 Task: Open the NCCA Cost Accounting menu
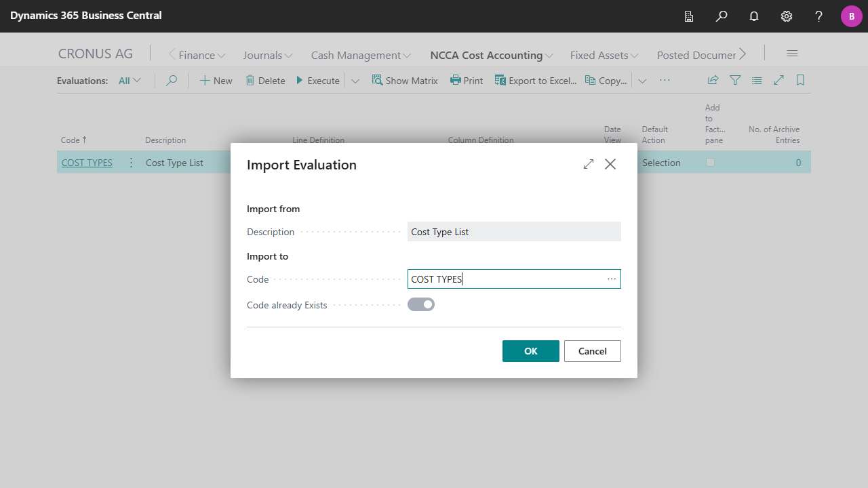click(491, 56)
